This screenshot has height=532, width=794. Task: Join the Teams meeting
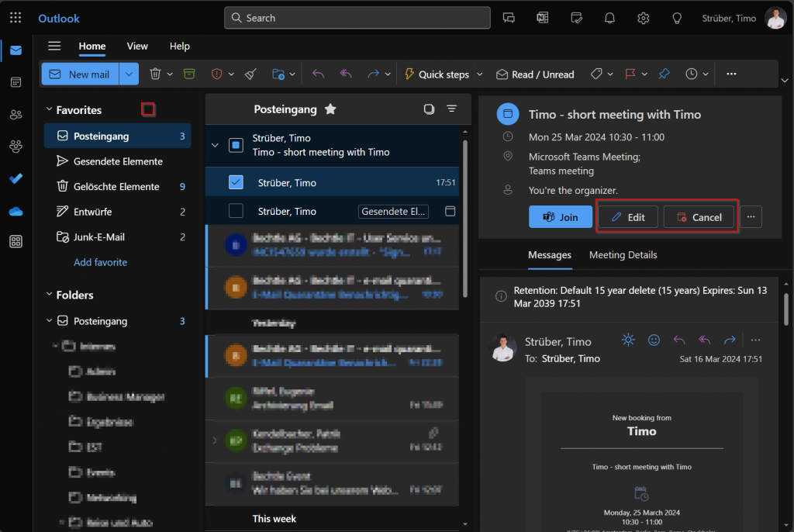click(561, 217)
